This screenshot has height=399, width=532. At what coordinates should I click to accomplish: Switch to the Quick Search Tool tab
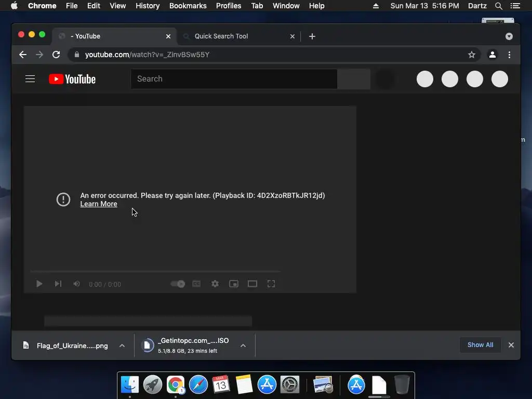click(x=238, y=36)
